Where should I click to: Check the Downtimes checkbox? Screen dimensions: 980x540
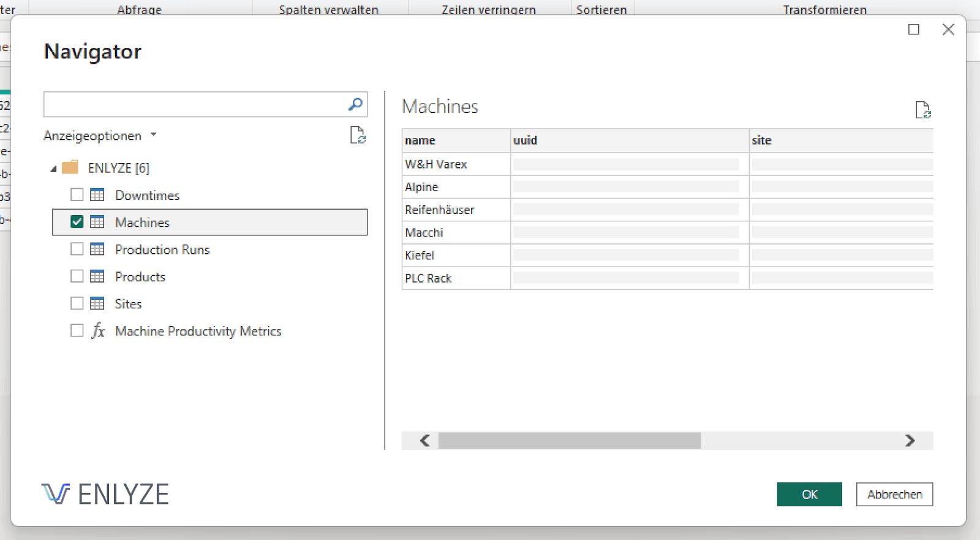coord(77,195)
